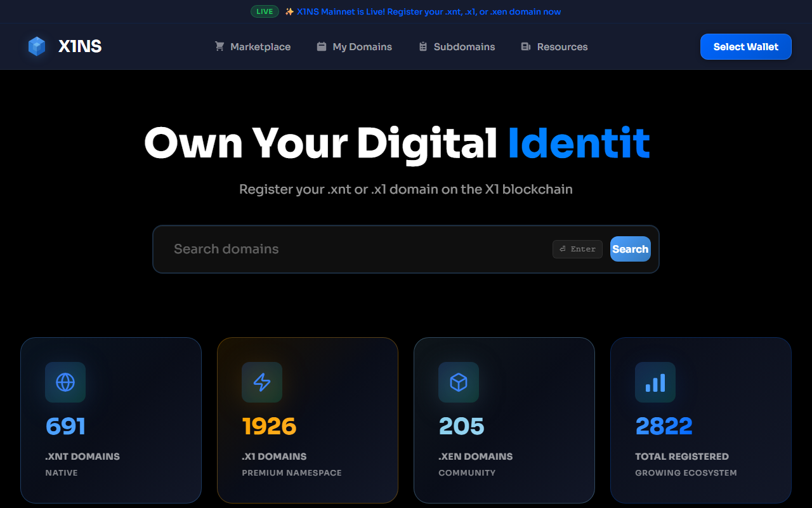The width and height of the screenshot is (812, 508).
Task: Click the 2822 total registered count
Action: 664,426
